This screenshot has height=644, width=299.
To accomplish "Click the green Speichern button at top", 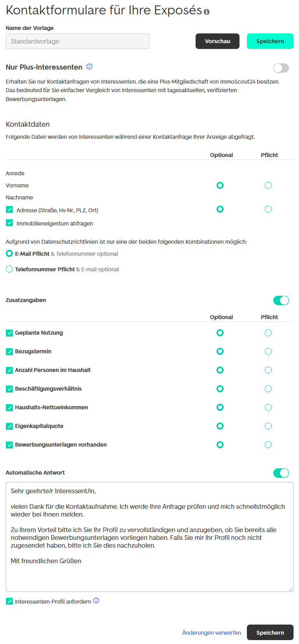I will [270, 41].
